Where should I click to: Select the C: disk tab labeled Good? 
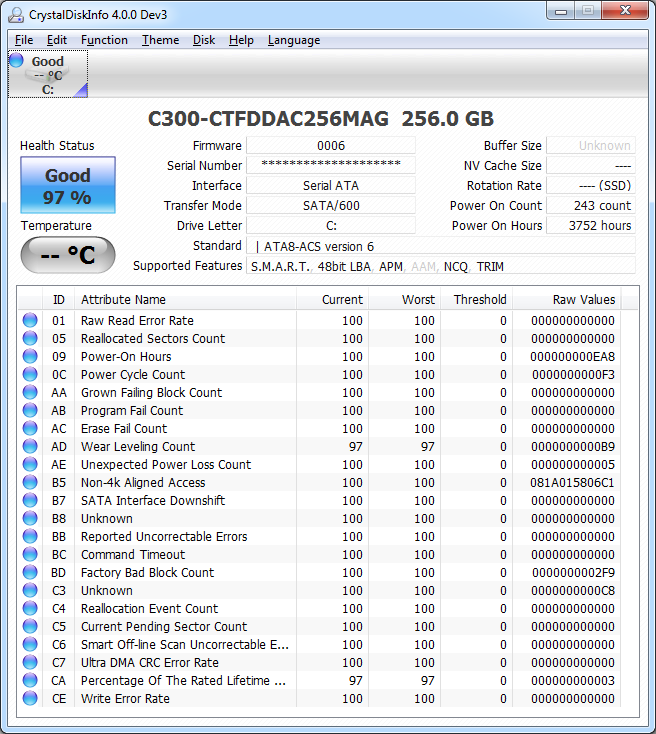48,74
